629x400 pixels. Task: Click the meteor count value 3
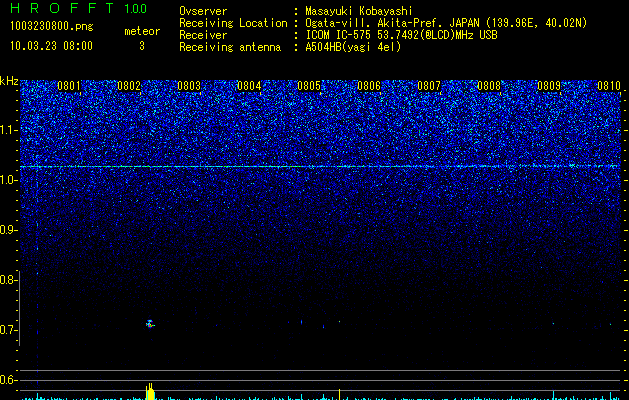pos(142,46)
